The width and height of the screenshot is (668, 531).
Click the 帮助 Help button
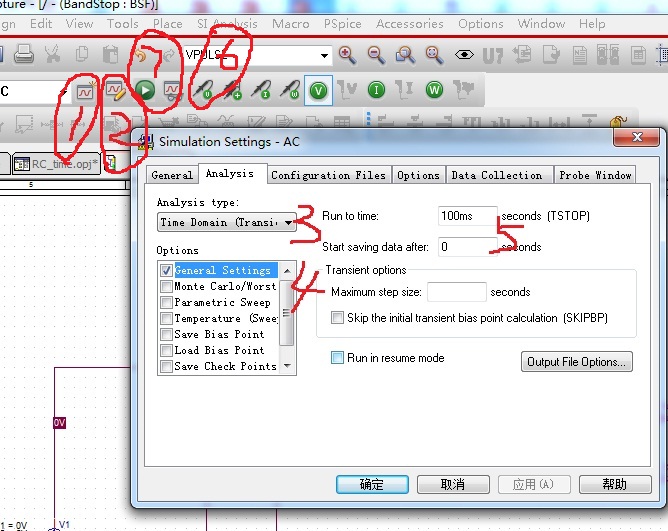(615, 485)
